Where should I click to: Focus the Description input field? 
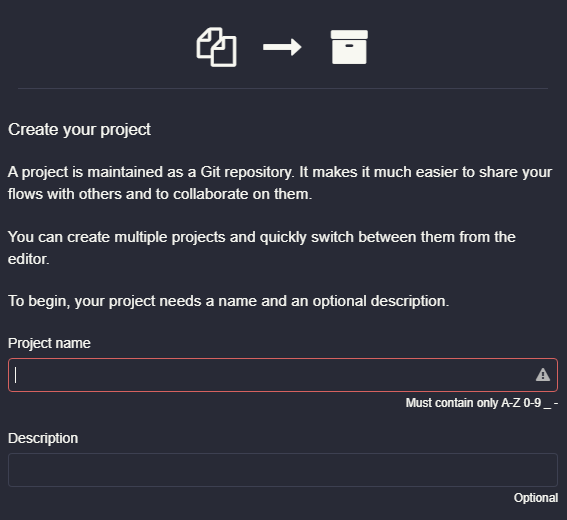283,470
